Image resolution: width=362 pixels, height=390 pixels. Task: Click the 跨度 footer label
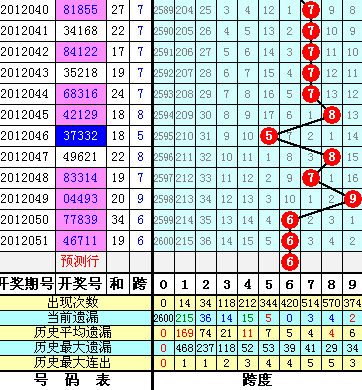click(x=257, y=380)
